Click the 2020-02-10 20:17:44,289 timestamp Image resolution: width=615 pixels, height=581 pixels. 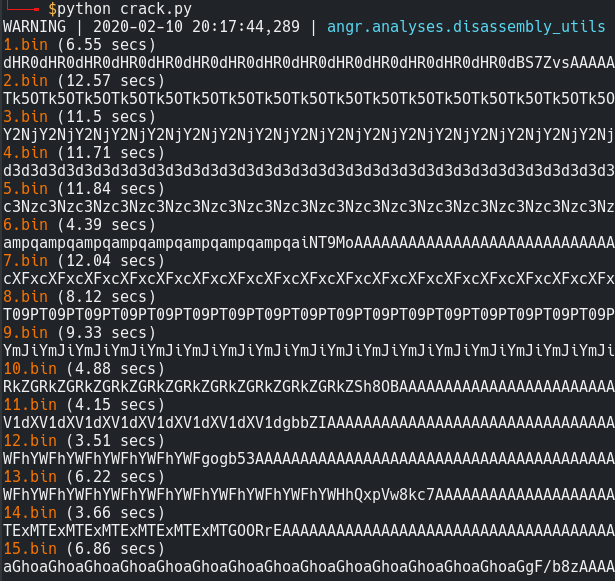click(x=196, y=27)
